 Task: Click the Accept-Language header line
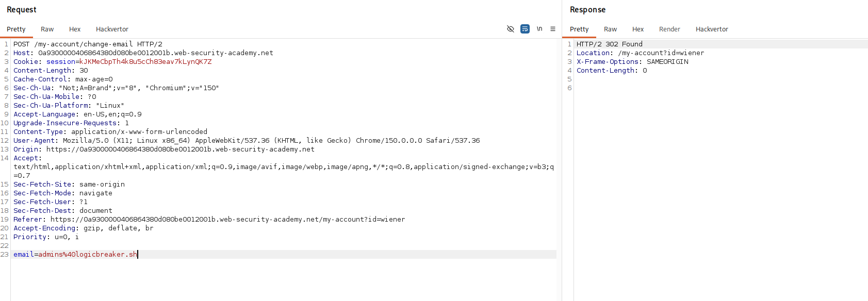[77, 114]
